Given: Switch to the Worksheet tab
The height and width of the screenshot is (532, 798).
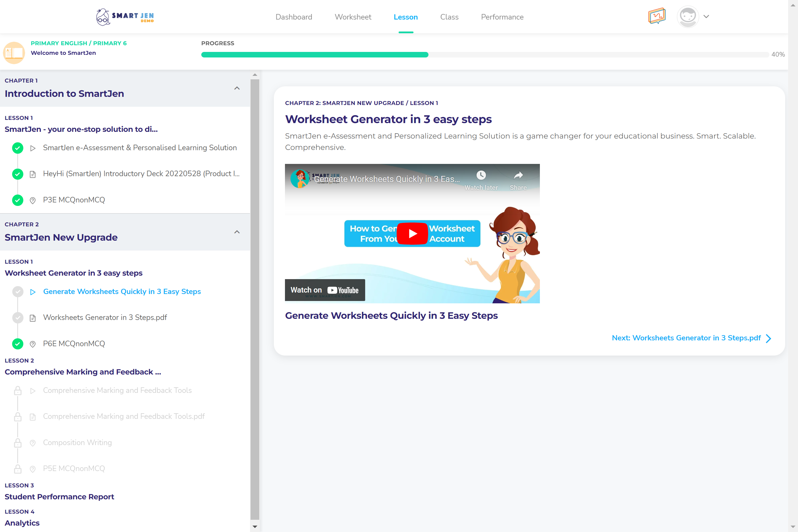Looking at the screenshot, I should pos(353,17).
